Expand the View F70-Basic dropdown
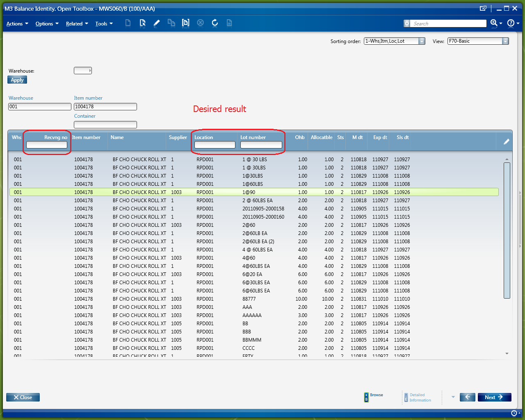Image resolution: width=525 pixels, height=420 pixels. (505, 41)
